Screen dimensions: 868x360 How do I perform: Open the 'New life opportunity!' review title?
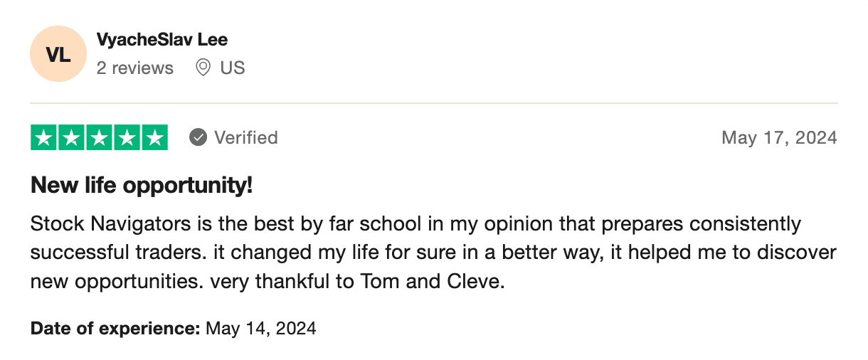(142, 186)
